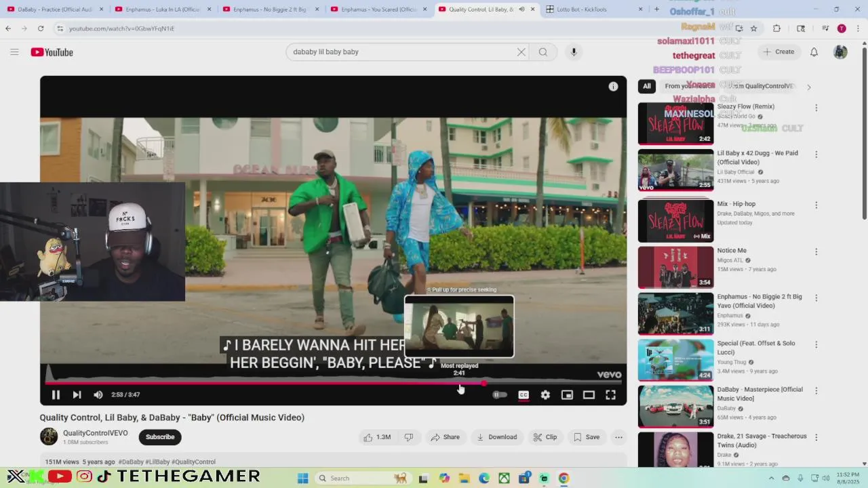Open Sleazy Flow (Remix) thumbnail

675,123
